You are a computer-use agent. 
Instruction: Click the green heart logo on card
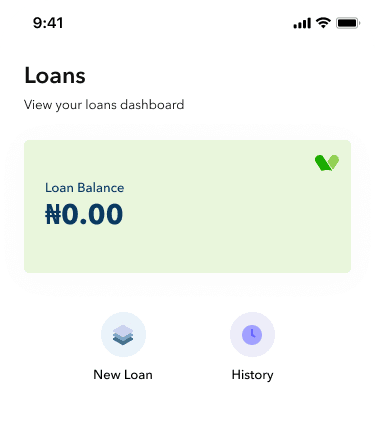click(327, 163)
